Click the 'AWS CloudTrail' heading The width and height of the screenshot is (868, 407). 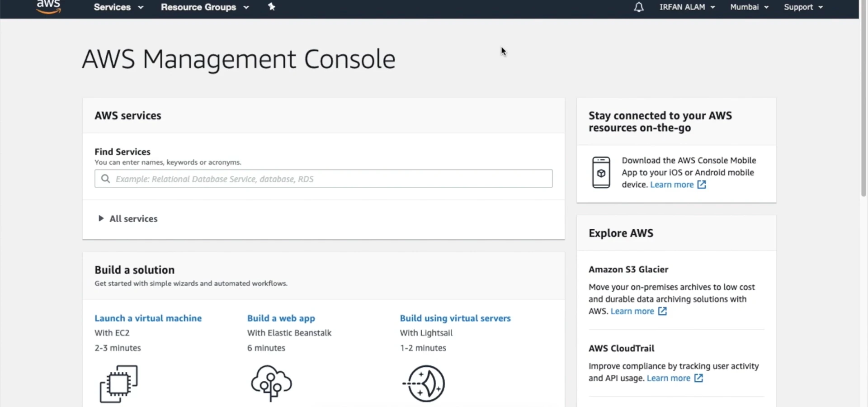click(x=622, y=348)
